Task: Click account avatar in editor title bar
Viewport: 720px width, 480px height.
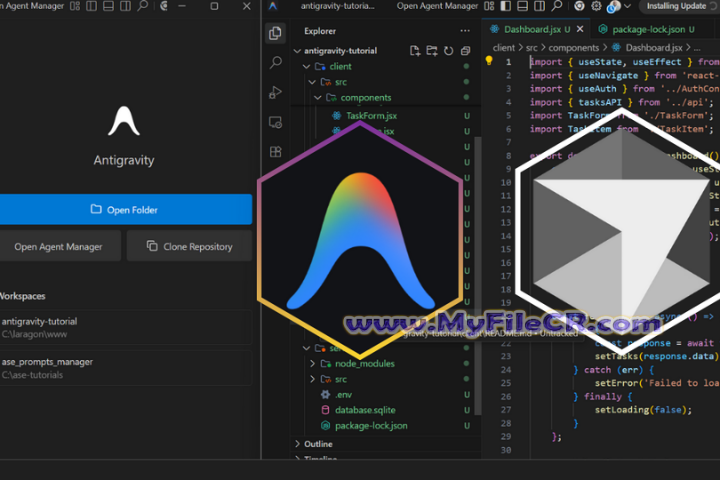Action: tap(613, 6)
